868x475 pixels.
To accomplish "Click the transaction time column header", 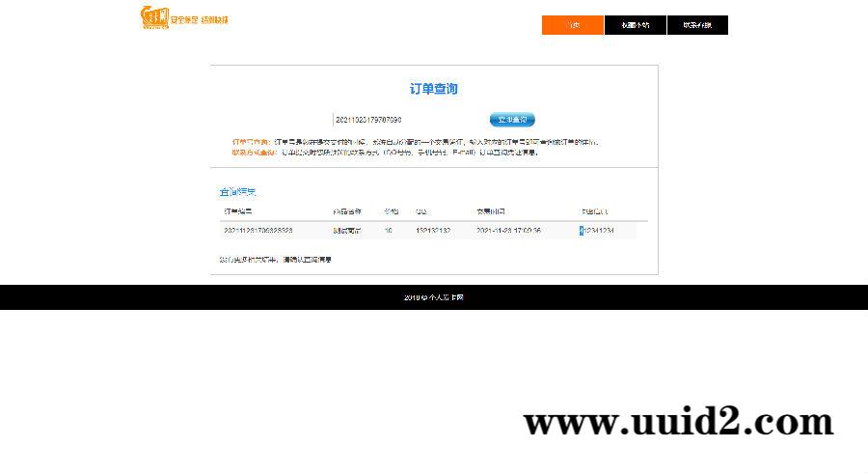I will [491, 211].
